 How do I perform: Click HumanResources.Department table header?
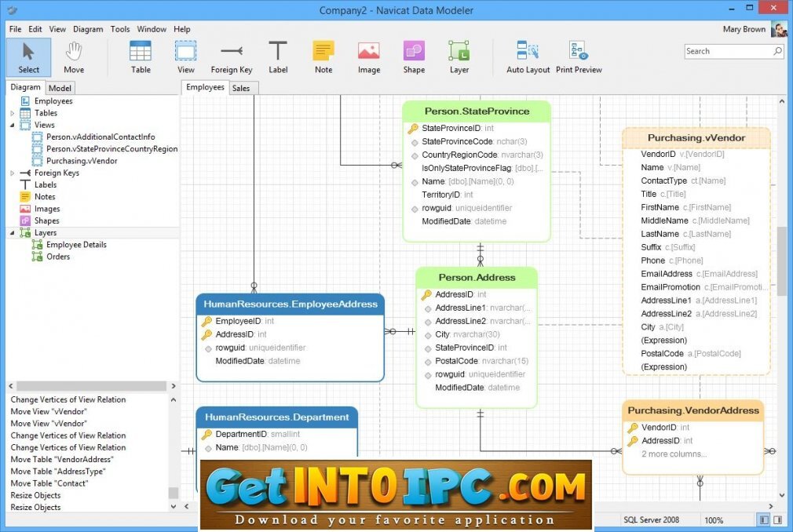276,417
